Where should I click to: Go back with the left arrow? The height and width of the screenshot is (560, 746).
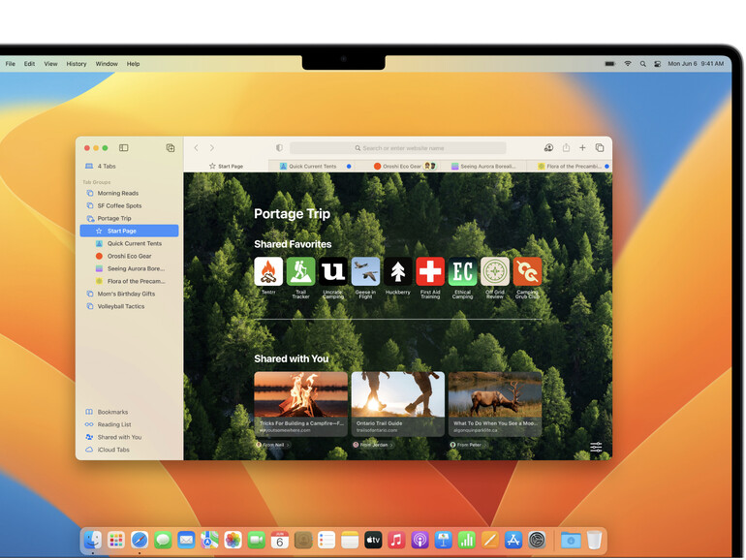pos(196,148)
